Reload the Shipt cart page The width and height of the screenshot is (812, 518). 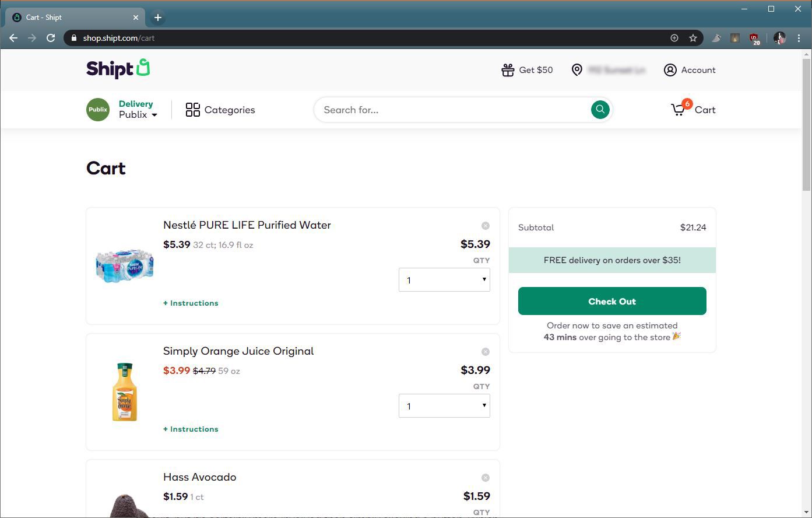point(51,38)
